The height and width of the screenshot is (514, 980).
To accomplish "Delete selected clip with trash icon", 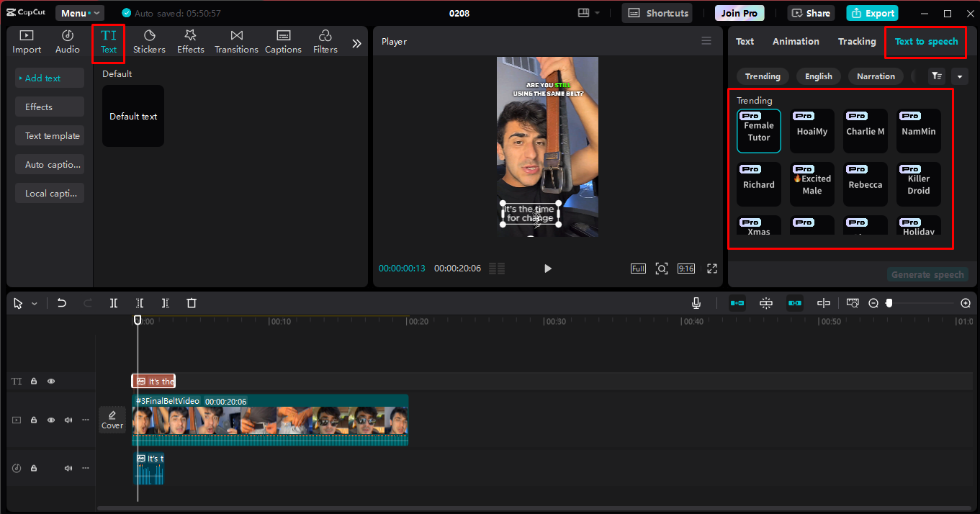I will pyautogui.click(x=192, y=303).
